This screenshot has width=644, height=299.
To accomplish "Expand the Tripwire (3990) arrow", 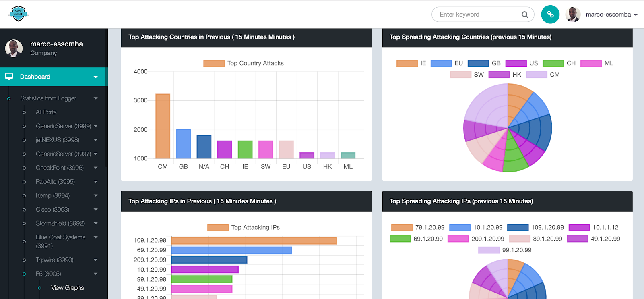I will point(96,260).
